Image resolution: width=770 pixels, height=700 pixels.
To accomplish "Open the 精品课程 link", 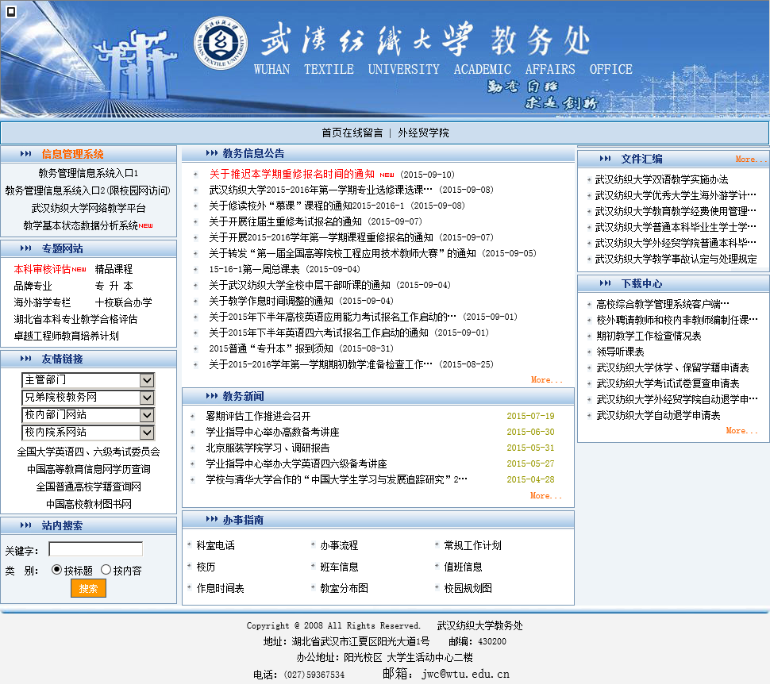I will pyautogui.click(x=114, y=269).
